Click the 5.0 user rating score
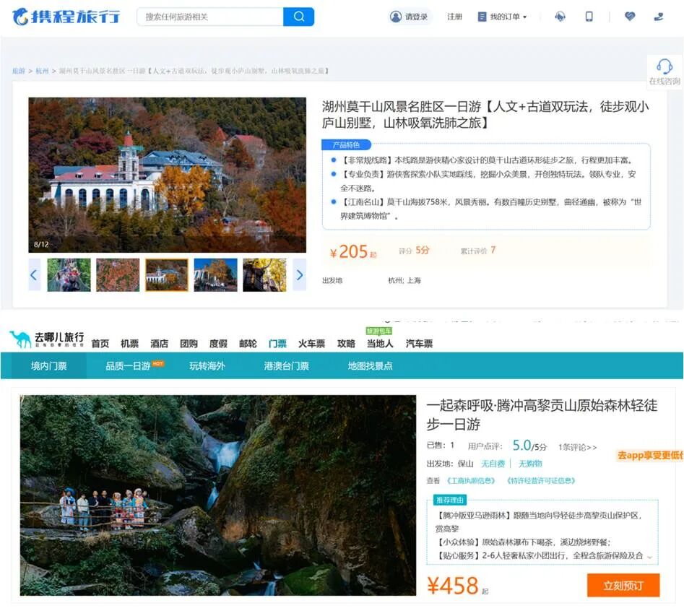The image size is (684, 616). [521, 445]
